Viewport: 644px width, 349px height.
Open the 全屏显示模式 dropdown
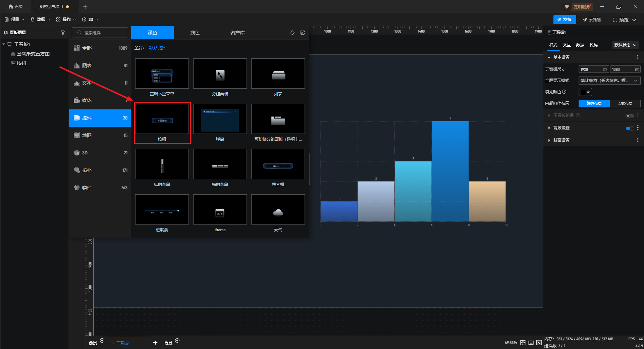coord(609,81)
